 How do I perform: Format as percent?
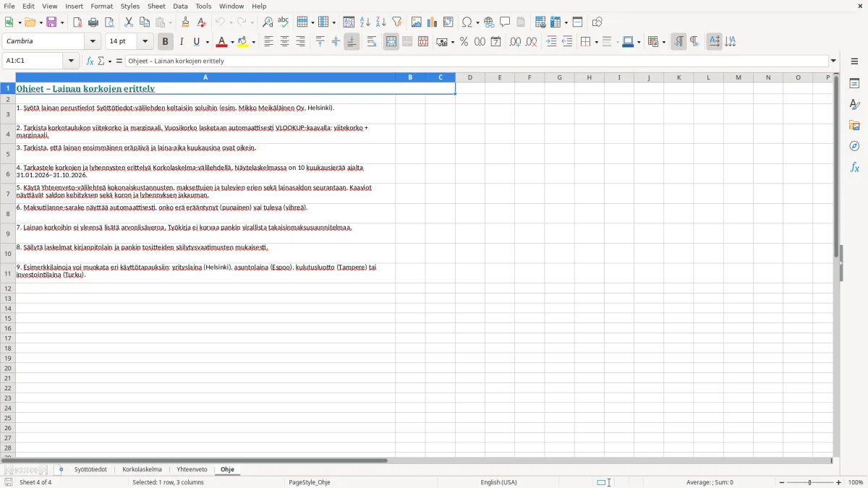click(x=464, y=42)
